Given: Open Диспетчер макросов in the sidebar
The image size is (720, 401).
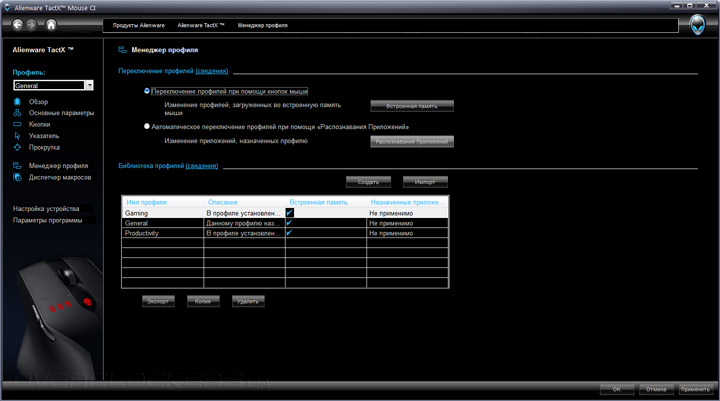Looking at the screenshot, I should [60, 177].
